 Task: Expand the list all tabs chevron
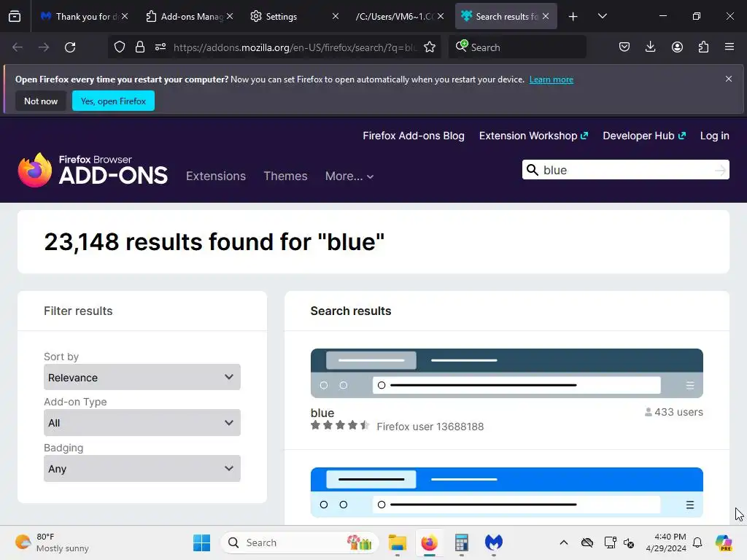[x=602, y=17]
